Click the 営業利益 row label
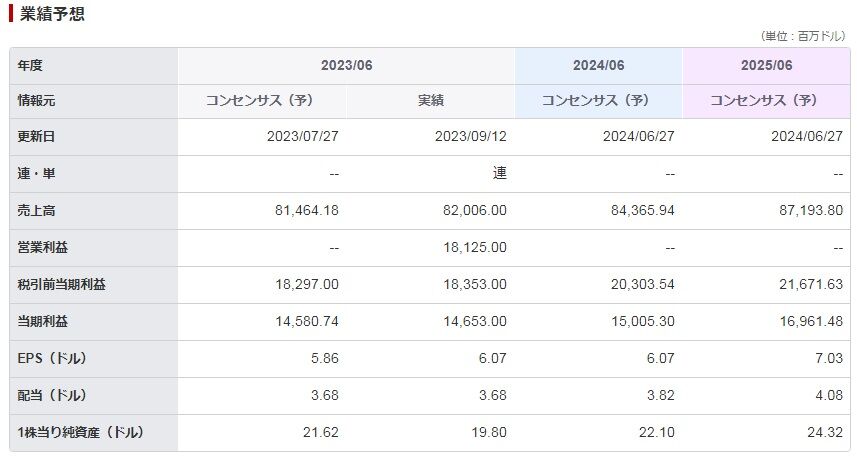Image resolution: width=857 pixels, height=457 pixels. [43, 248]
